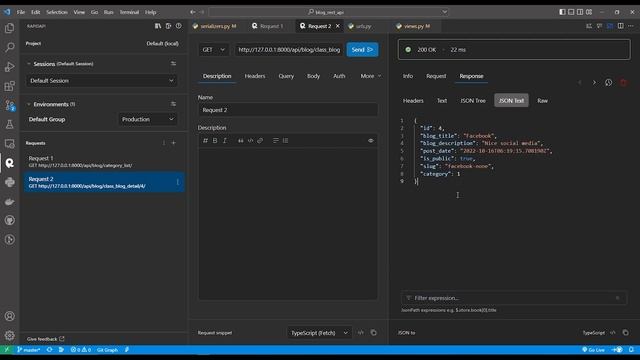Open the Source Control view
640x360 pixels.
(x=9, y=105)
